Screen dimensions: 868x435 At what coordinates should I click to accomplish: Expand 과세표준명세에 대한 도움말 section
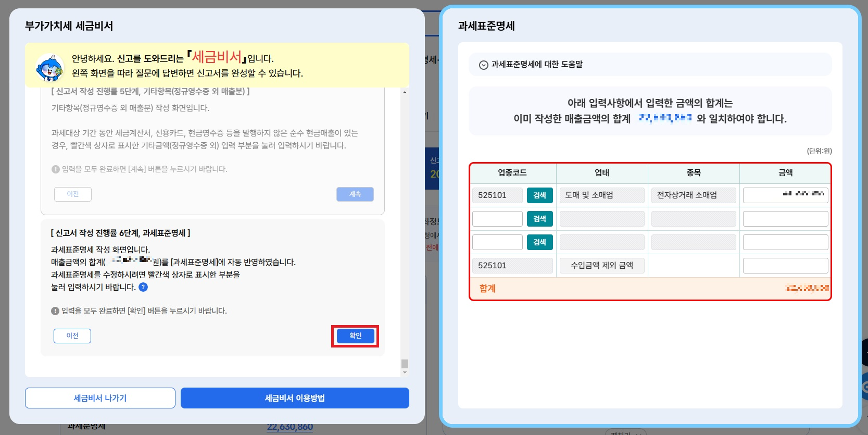tap(650, 65)
